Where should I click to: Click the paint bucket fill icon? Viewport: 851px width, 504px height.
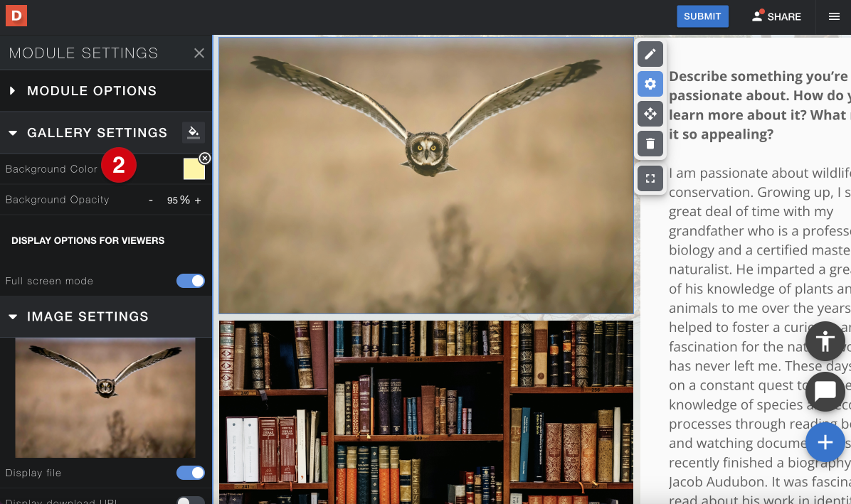point(194,132)
